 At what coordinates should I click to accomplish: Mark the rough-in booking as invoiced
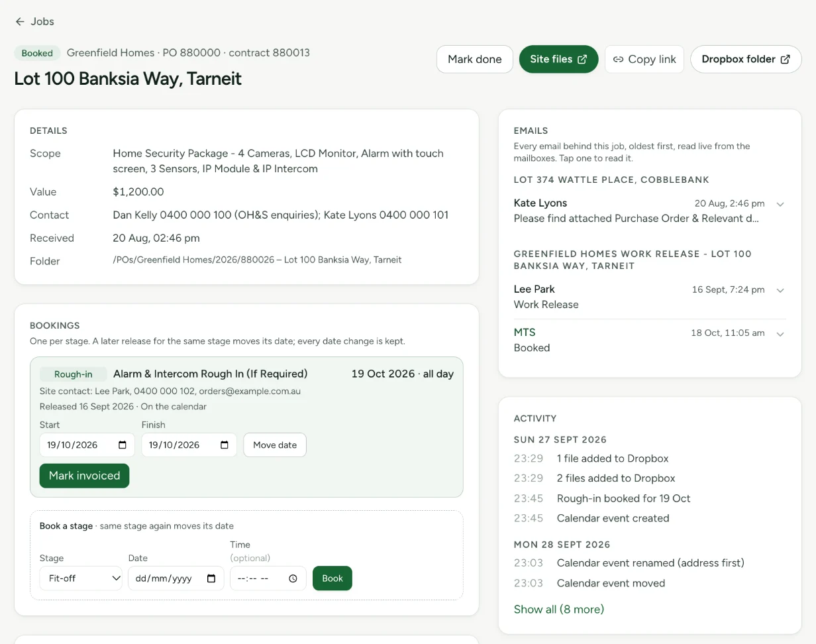(x=84, y=476)
